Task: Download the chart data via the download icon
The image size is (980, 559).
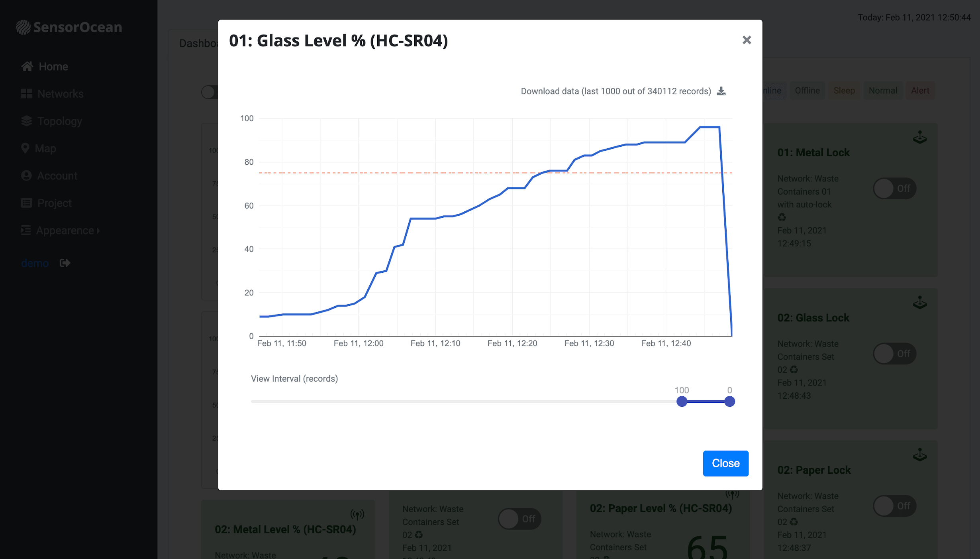Action: [x=721, y=91]
